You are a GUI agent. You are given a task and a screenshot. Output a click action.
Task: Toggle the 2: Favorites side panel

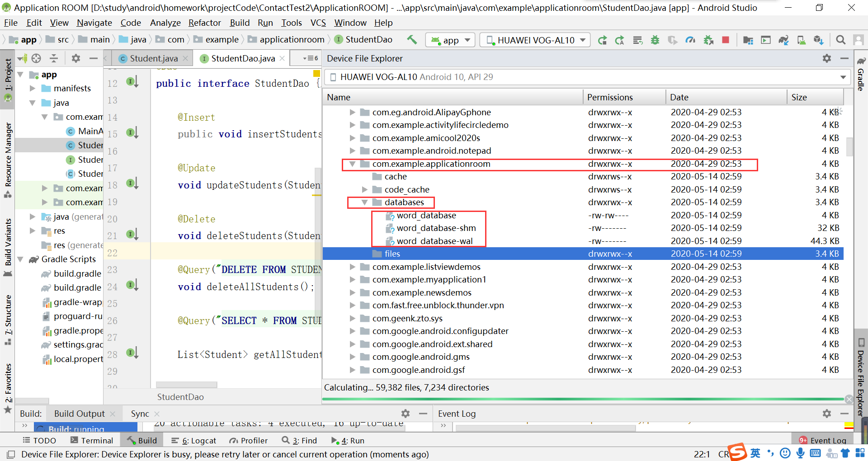click(8, 388)
